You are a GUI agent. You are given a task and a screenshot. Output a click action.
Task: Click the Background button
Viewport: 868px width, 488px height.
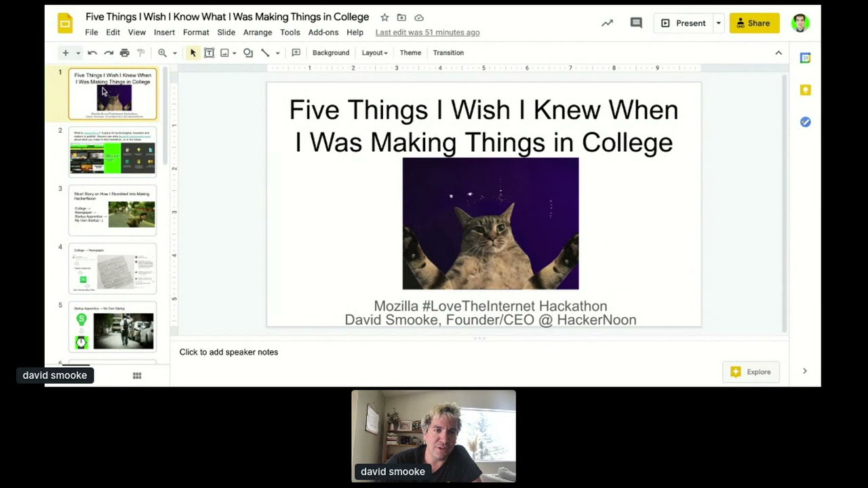pos(331,53)
